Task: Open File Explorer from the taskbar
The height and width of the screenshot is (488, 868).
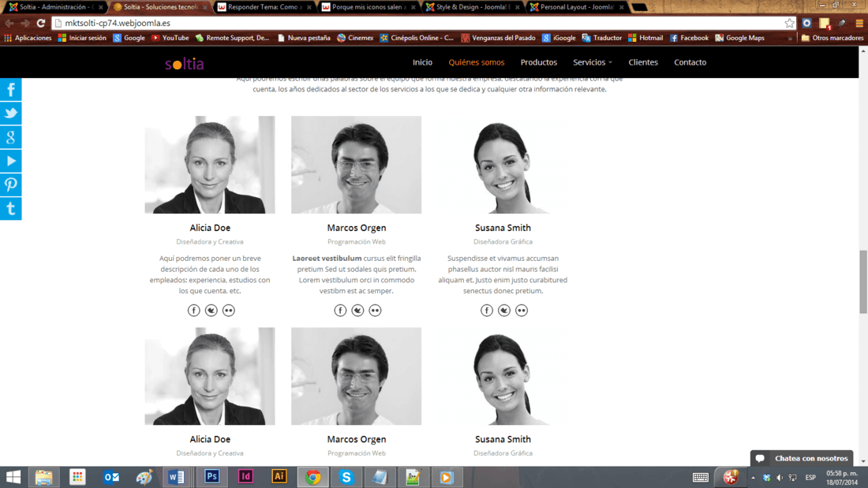Action: click(43, 476)
